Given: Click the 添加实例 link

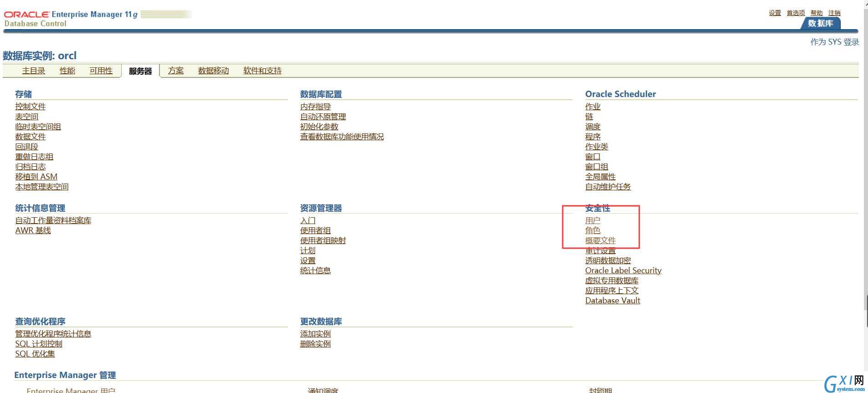Looking at the screenshot, I should [315, 333].
